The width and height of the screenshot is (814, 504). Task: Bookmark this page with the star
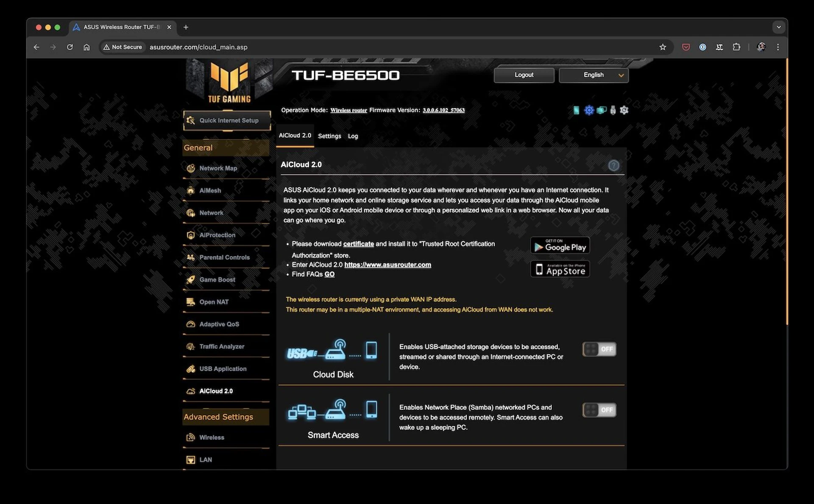click(663, 47)
